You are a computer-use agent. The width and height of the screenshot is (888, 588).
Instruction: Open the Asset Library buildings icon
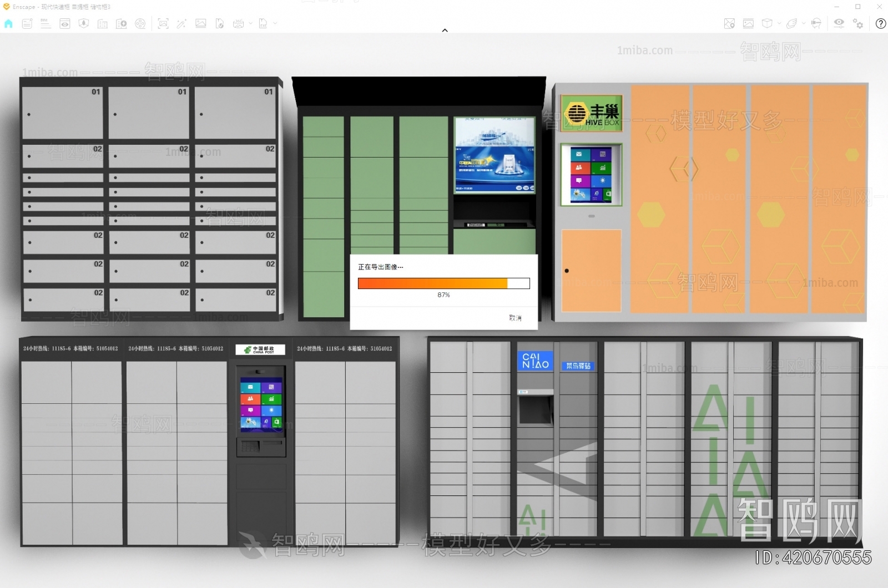103,23
